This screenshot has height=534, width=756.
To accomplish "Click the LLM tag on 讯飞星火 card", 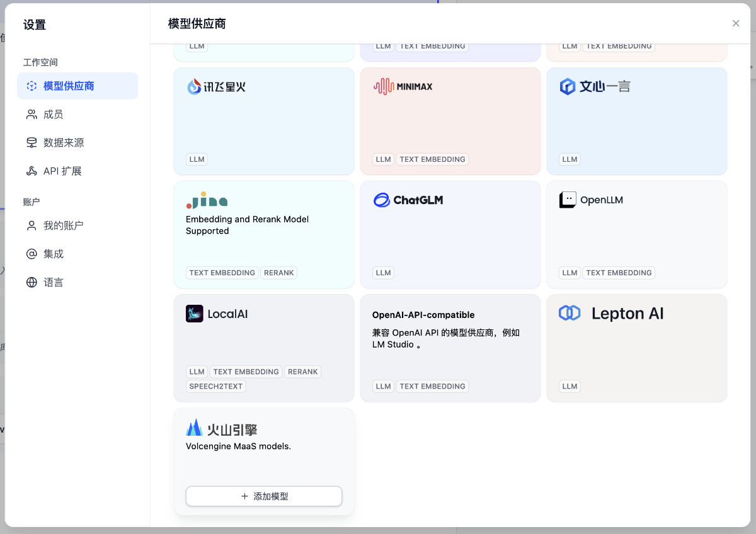I will pos(197,159).
